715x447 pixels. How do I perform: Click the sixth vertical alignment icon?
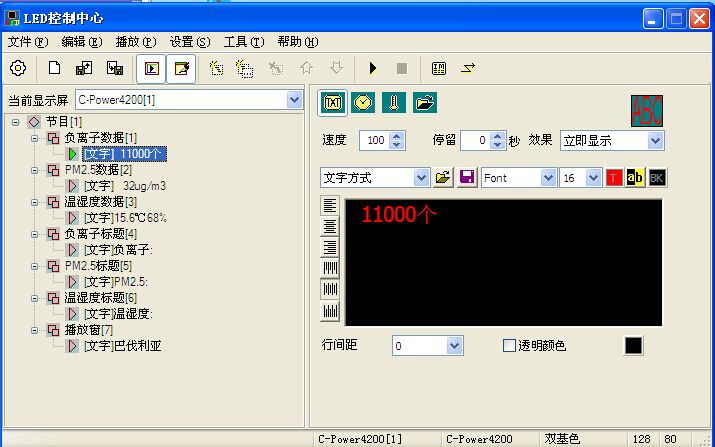[330, 311]
